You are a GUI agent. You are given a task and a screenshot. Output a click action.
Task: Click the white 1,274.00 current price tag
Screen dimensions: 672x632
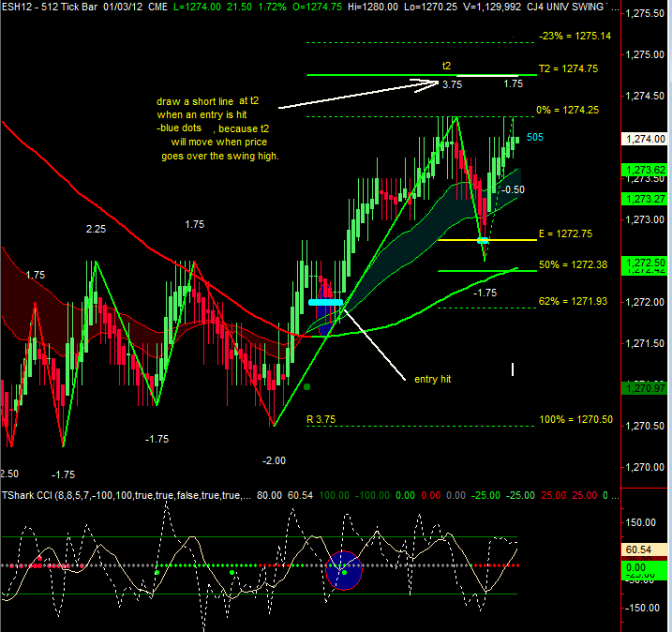coord(644,138)
